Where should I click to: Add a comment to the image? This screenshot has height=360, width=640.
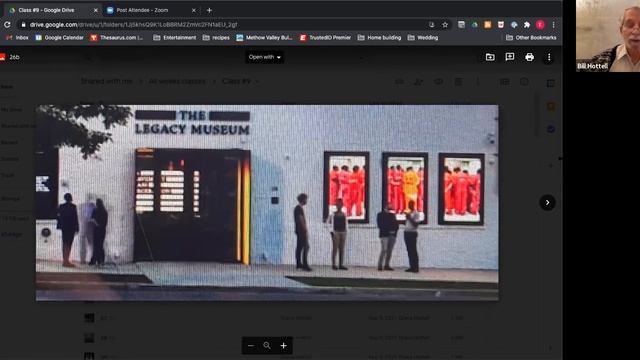tap(510, 57)
